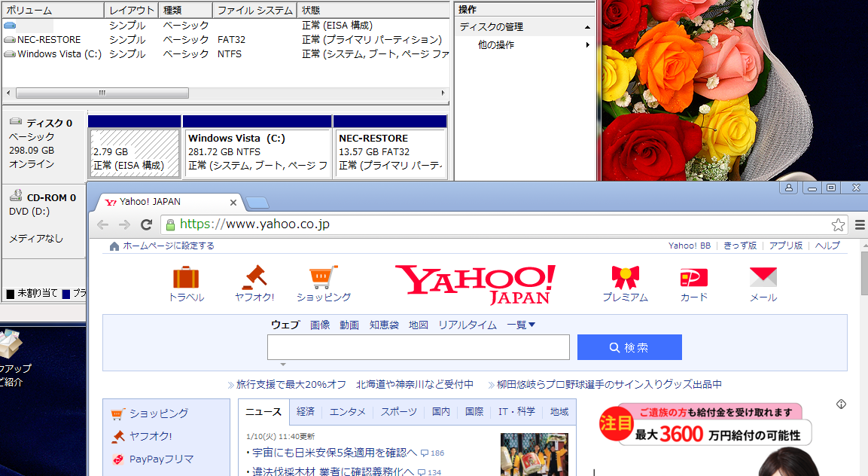Switch to the 経済 news tab
868x476 pixels.
click(306, 412)
